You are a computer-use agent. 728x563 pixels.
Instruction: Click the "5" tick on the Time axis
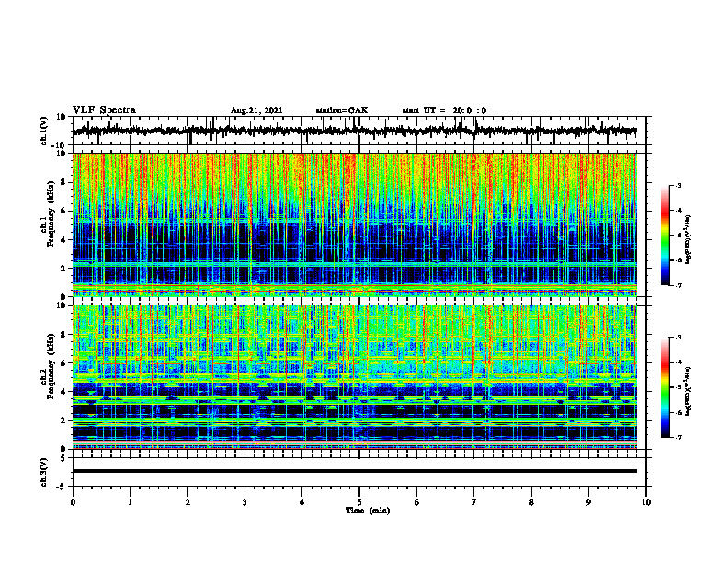(359, 502)
